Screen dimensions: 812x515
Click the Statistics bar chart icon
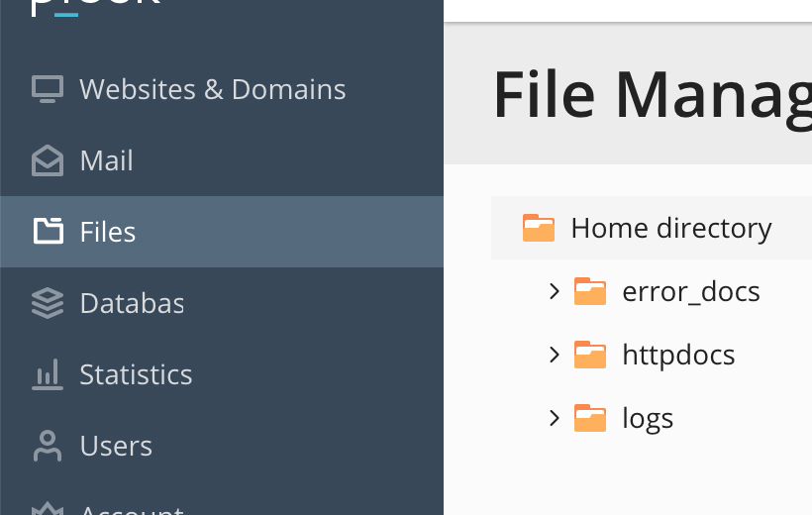coord(48,374)
